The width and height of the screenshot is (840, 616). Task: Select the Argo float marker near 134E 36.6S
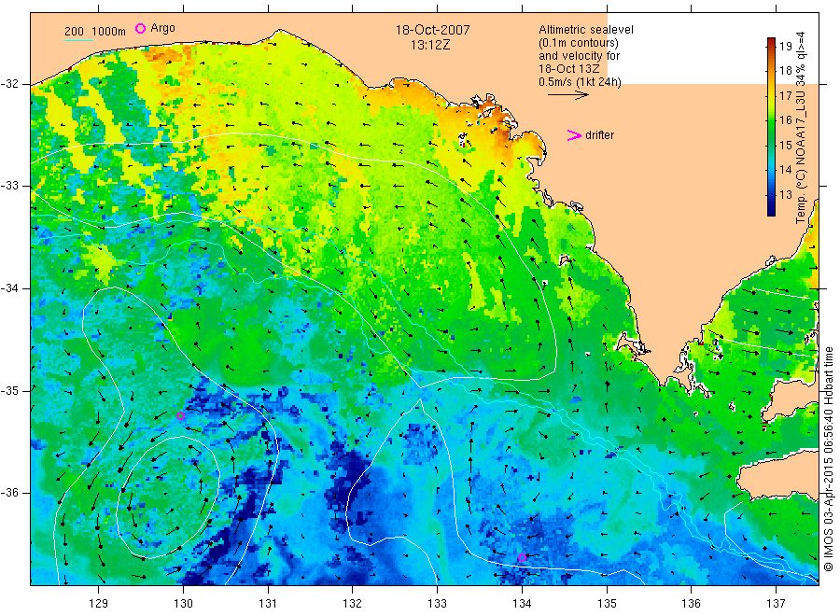tap(522, 557)
